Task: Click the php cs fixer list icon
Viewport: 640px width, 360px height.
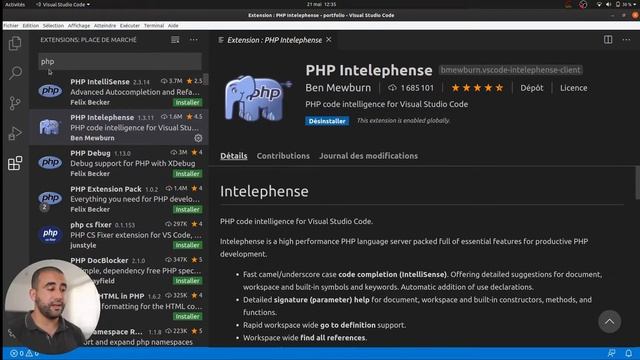Action: pyautogui.click(x=50, y=234)
